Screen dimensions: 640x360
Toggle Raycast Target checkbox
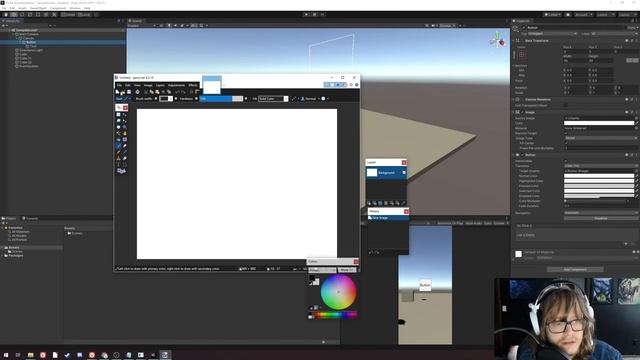point(566,133)
